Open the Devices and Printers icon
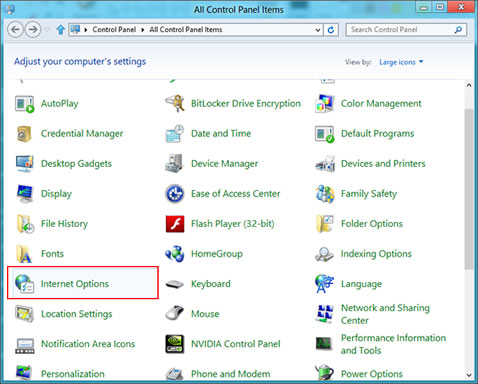 pos(325,163)
